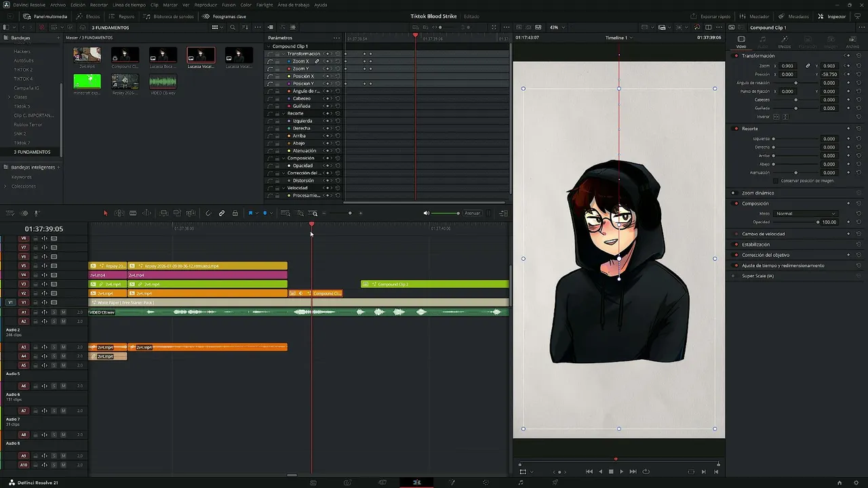The height and width of the screenshot is (488, 868).
Task: Click the speaker volume icon above the timeline
Action: [427, 213]
